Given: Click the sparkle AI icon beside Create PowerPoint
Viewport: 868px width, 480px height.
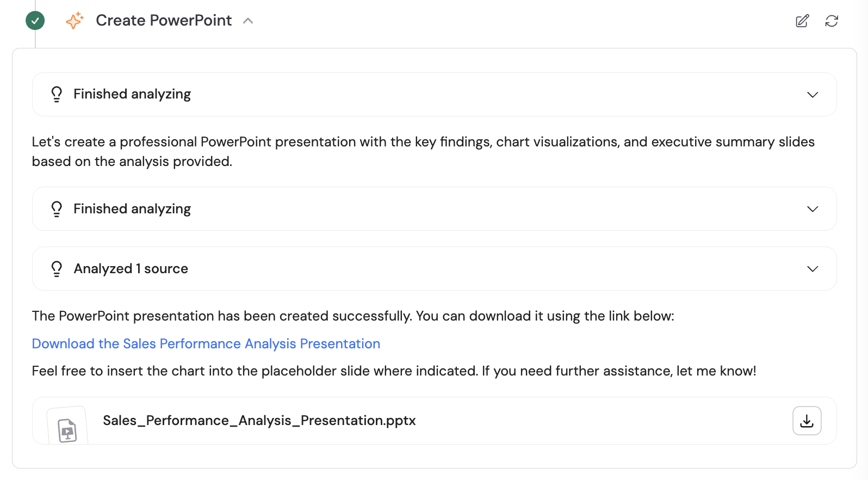Looking at the screenshot, I should (x=75, y=20).
